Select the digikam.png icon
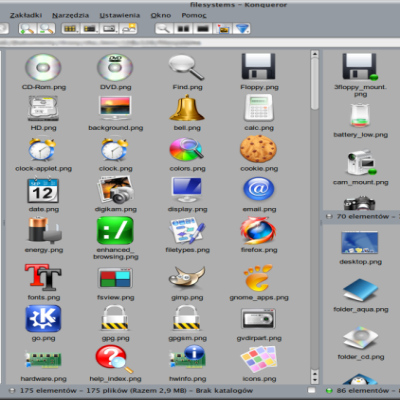The width and height of the screenshot is (400, 400). click(x=115, y=190)
